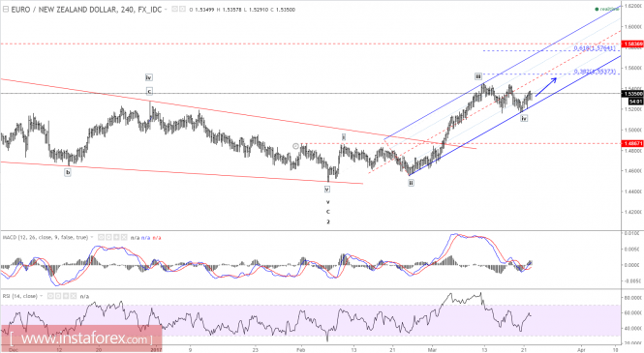This screenshot has height=353, width=644.
Task: Click the Apr date on time axis
Action: pyautogui.click(x=581, y=350)
